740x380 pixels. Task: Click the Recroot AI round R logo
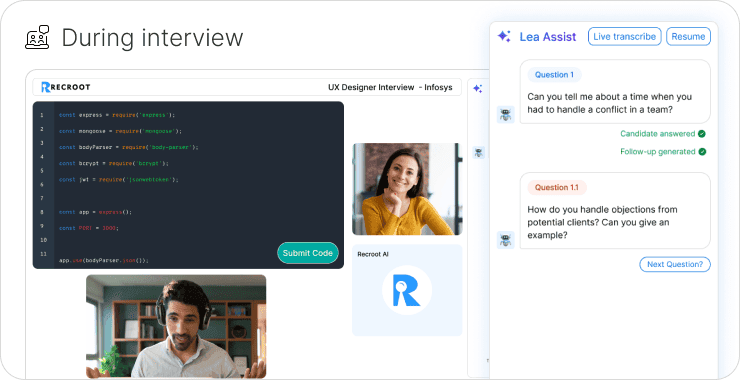[407, 290]
